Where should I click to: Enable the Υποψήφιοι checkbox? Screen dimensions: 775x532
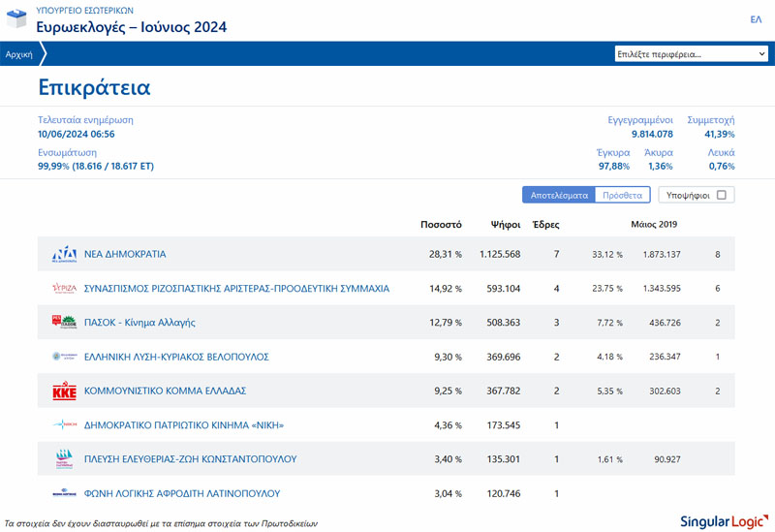[721, 195]
